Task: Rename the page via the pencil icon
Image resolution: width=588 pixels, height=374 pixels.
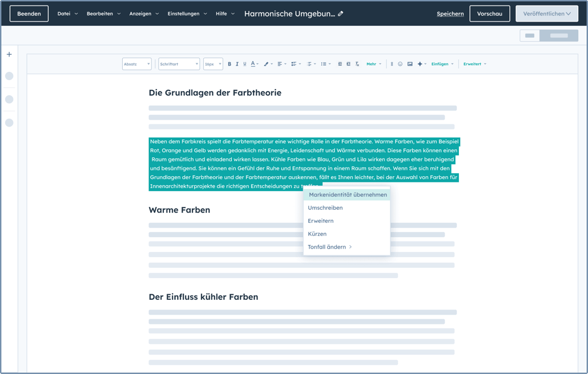Action: (340, 13)
